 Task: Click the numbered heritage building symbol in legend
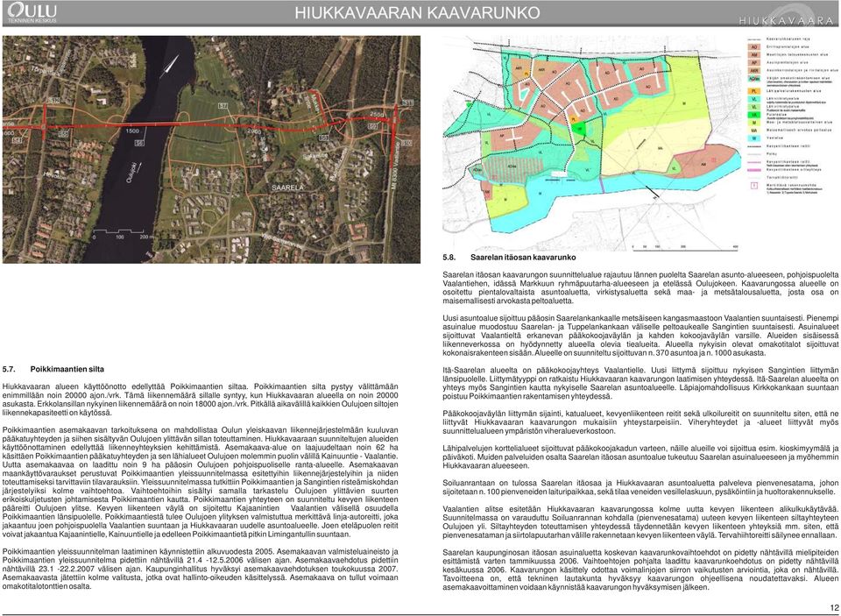click(754, 186)
